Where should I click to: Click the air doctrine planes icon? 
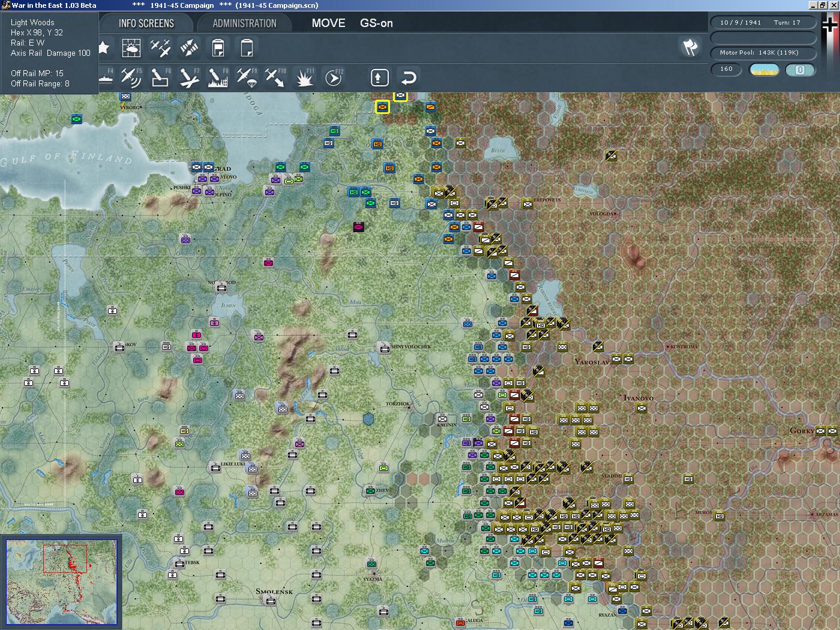click(x=160, y=47)
